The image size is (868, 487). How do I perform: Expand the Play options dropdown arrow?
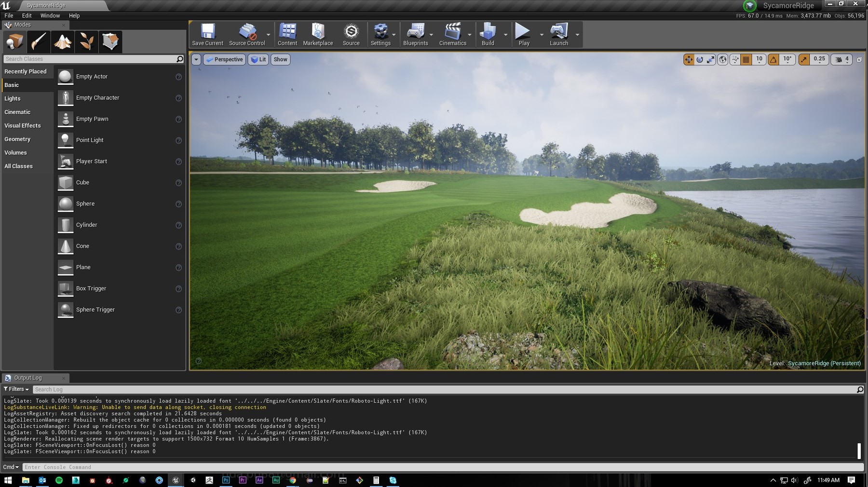click(x=542, y=35)
